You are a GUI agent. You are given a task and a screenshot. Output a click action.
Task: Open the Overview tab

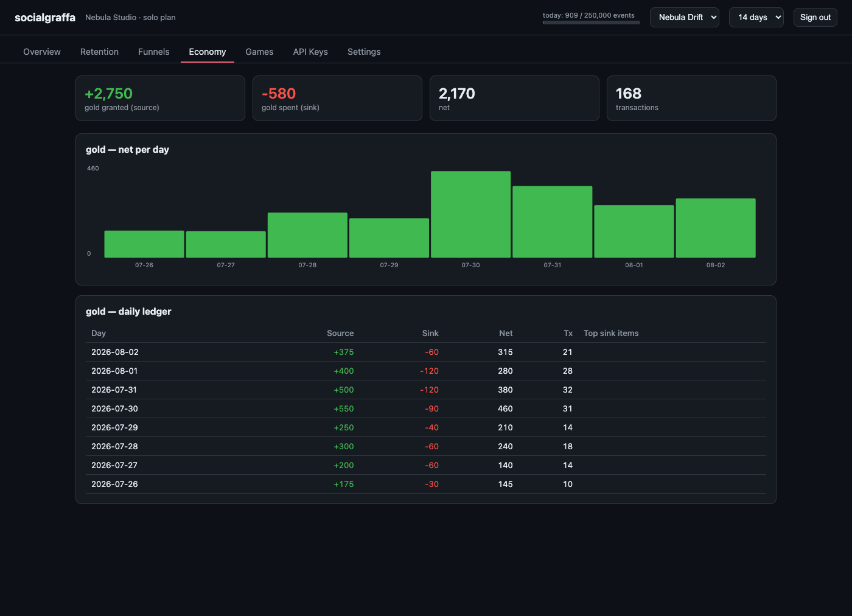point(42,52)
